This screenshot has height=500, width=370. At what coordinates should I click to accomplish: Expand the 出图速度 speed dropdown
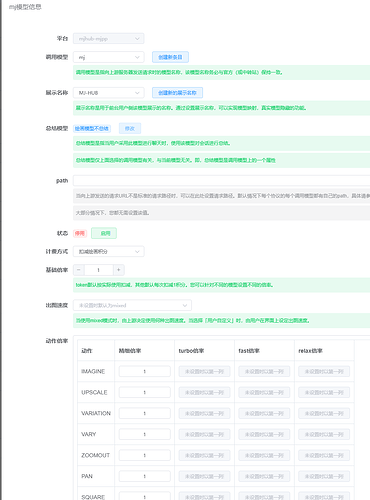(x=132, y=305)
